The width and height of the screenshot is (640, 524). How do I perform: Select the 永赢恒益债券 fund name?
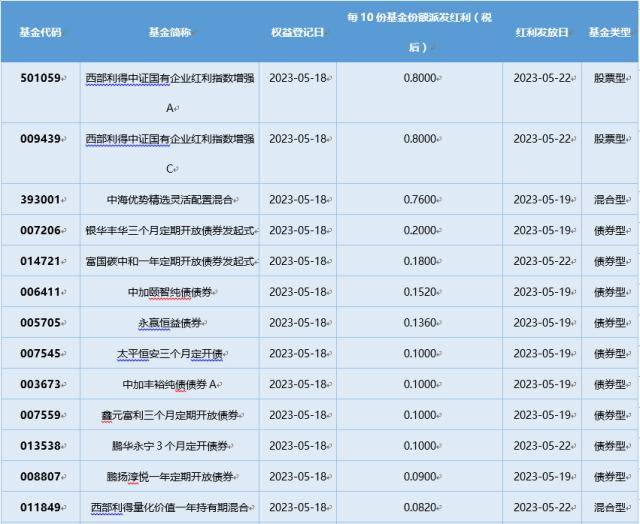coord(168,323)
